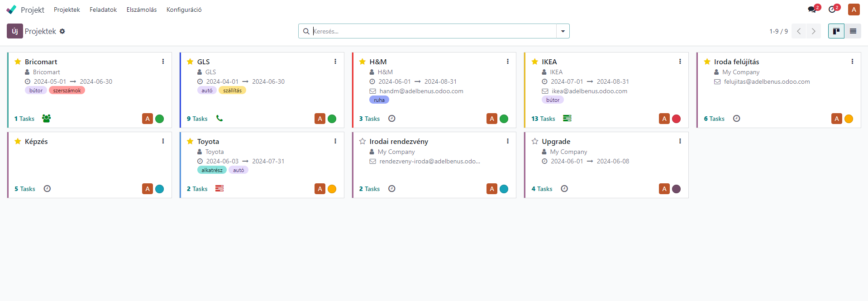The image size is (868, 301).
Task: Open the 3 Tasks link on H&M
Action: (369, 119)
